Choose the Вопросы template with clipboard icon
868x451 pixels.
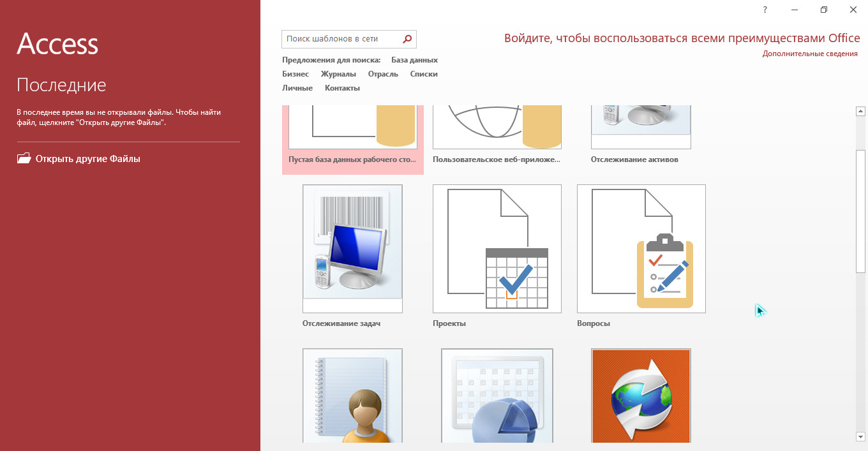click(x=641, y=249)
